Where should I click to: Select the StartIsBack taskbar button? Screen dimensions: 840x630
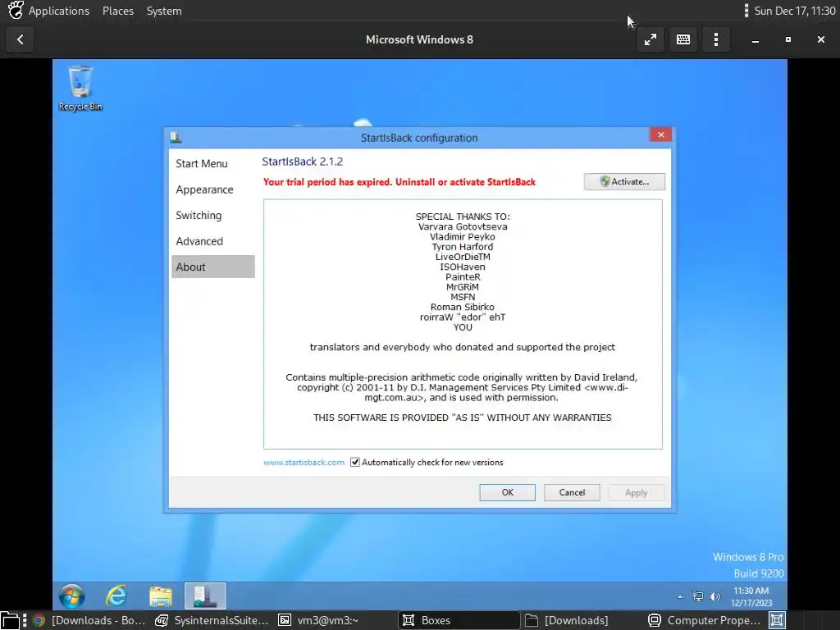click(204, 596)
